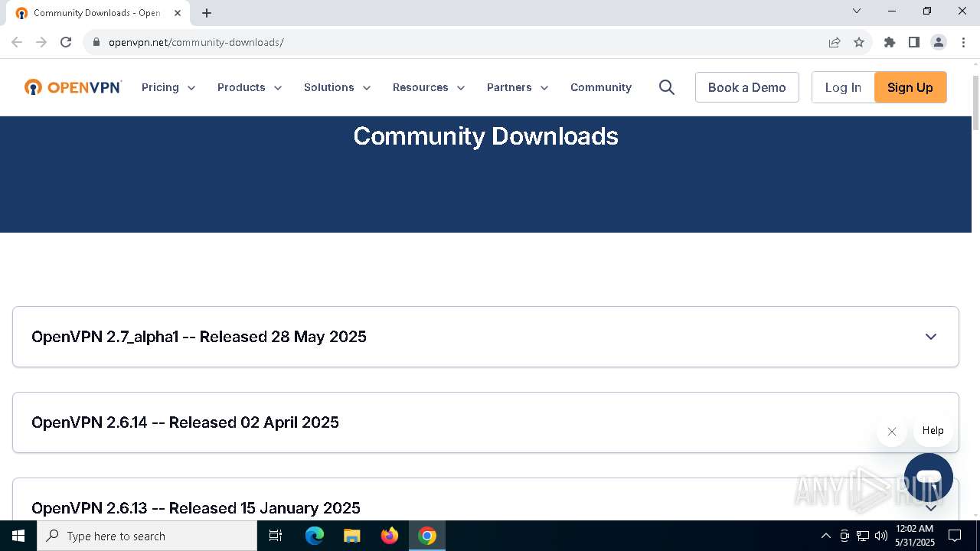Expand the Partners menu

518,87
